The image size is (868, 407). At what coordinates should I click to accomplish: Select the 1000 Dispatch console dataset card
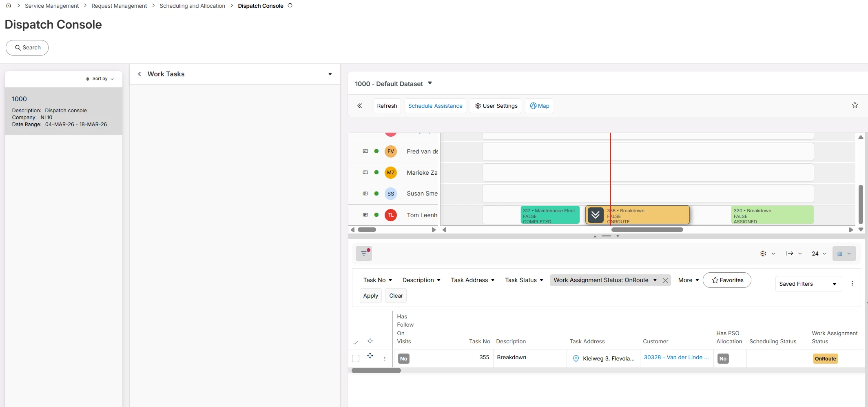pos(64,111)
